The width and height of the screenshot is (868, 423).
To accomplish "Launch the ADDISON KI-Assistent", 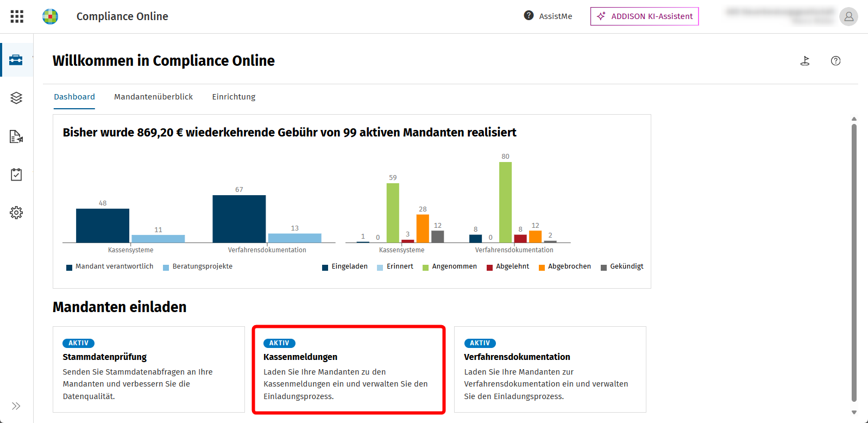I will [644, 16].
